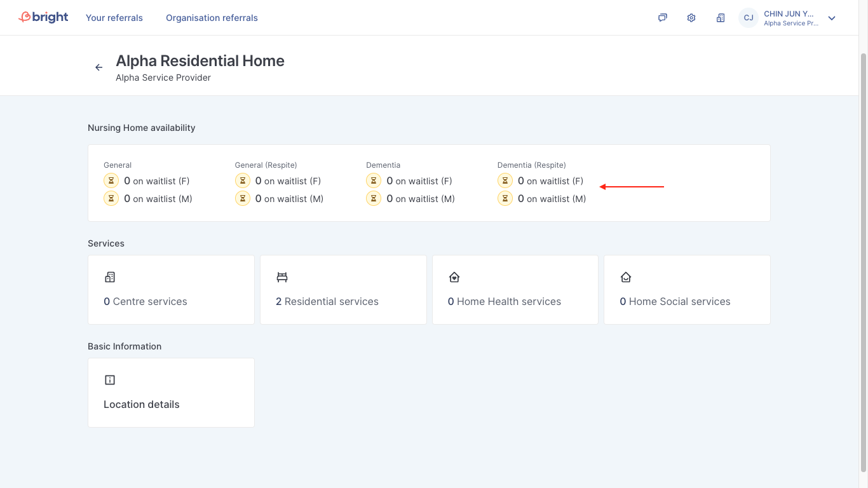Click the Location details info icon
Viewport: 868px width, 488px height.
(110, 380)
